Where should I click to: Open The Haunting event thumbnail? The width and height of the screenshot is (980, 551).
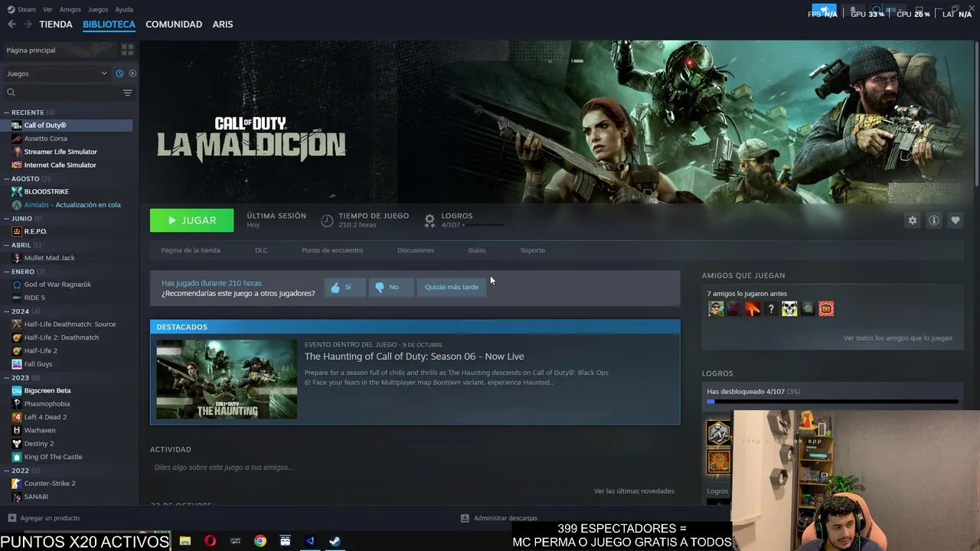click(x=227, y=380)
